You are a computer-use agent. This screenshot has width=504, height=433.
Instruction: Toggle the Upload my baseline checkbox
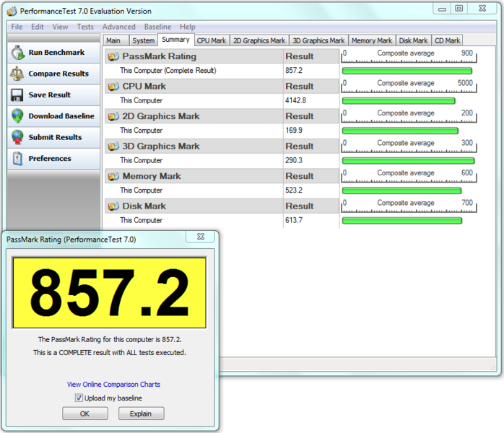click(79, 398)
